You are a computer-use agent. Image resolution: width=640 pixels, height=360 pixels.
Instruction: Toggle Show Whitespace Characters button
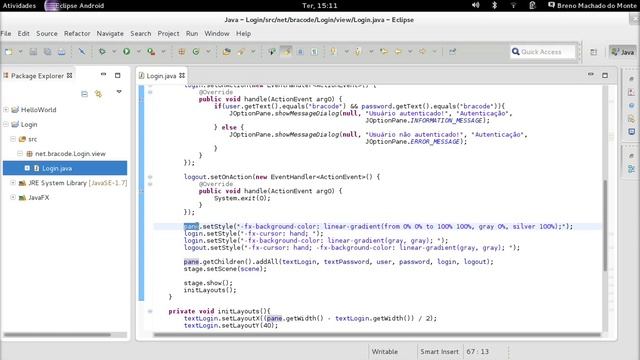(315, 52)
